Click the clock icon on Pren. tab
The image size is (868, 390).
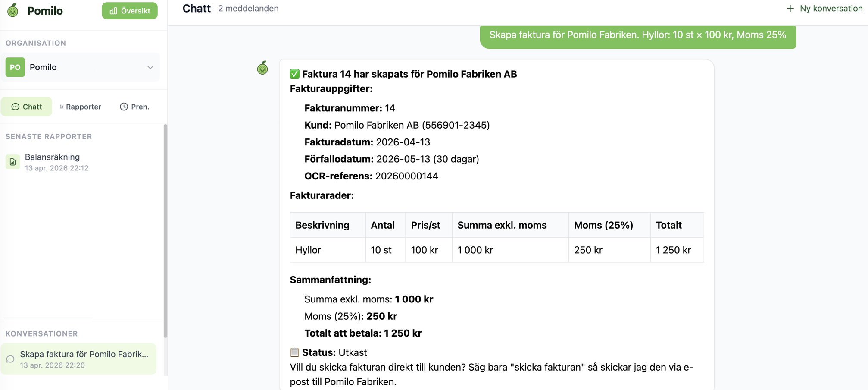[x=124, y=107]
